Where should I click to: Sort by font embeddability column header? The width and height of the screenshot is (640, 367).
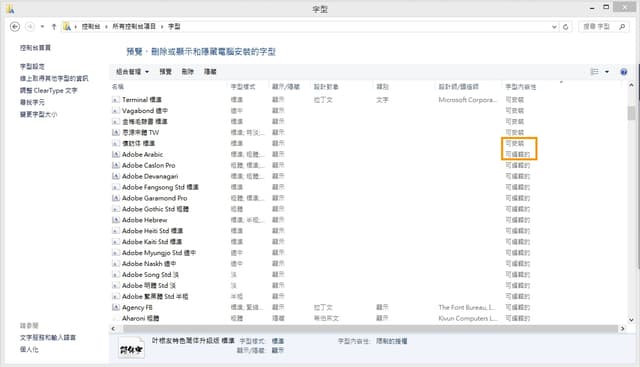(520, 87)
